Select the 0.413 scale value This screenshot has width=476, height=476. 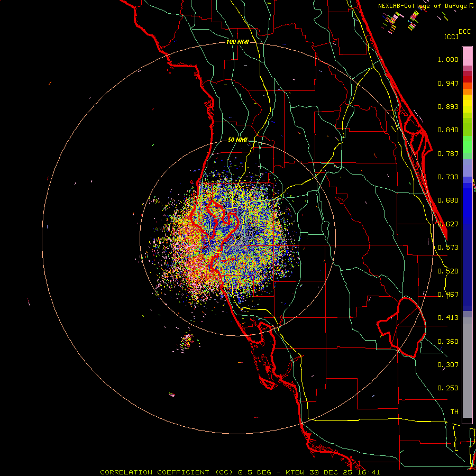pos(448,318)
